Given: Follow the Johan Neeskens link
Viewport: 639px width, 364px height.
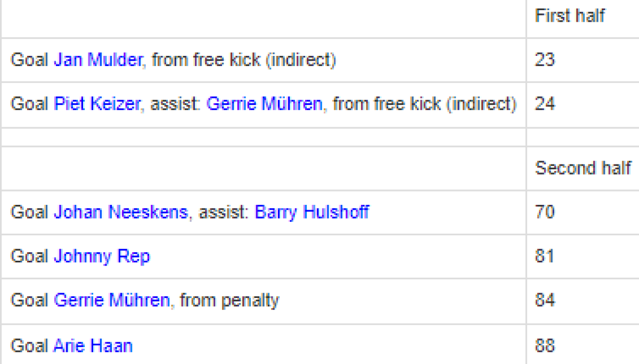Looking at the screenshot, I should point(121,212).
